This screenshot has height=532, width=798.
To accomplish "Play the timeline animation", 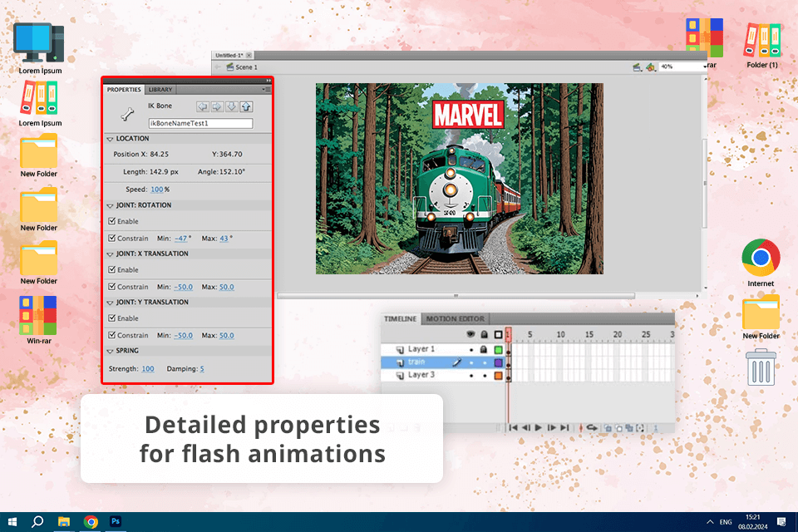I will click(x=538, y=427).
